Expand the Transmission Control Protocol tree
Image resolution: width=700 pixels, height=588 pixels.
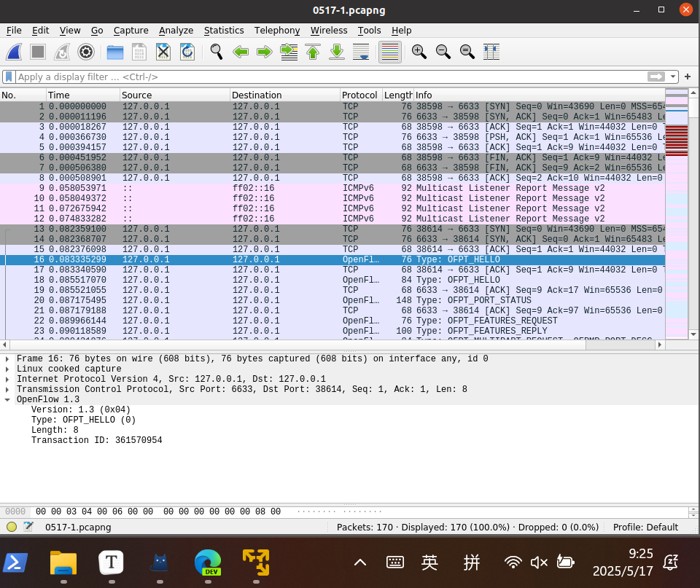7,389
